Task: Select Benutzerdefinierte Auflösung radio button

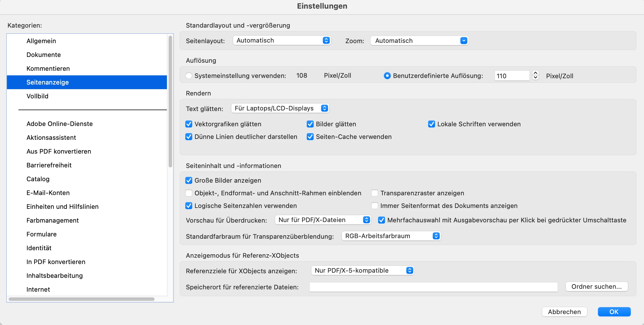Action: (387, 76)
